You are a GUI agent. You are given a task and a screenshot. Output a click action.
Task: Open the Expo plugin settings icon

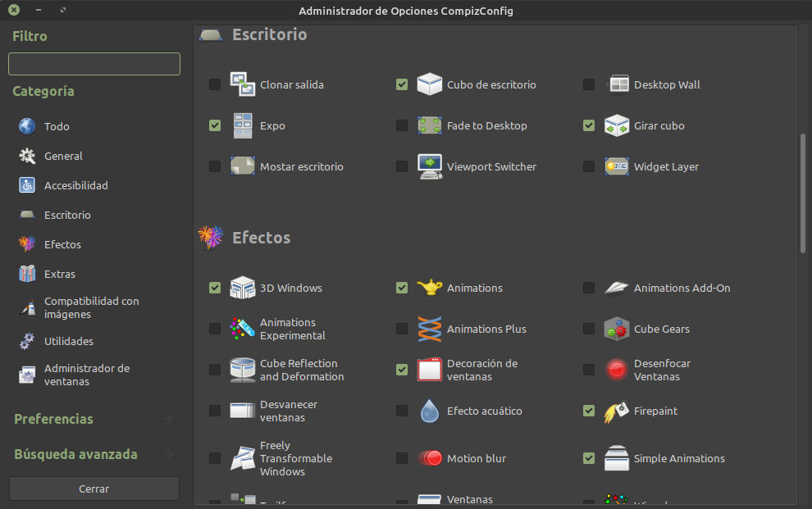coord(243,125)
